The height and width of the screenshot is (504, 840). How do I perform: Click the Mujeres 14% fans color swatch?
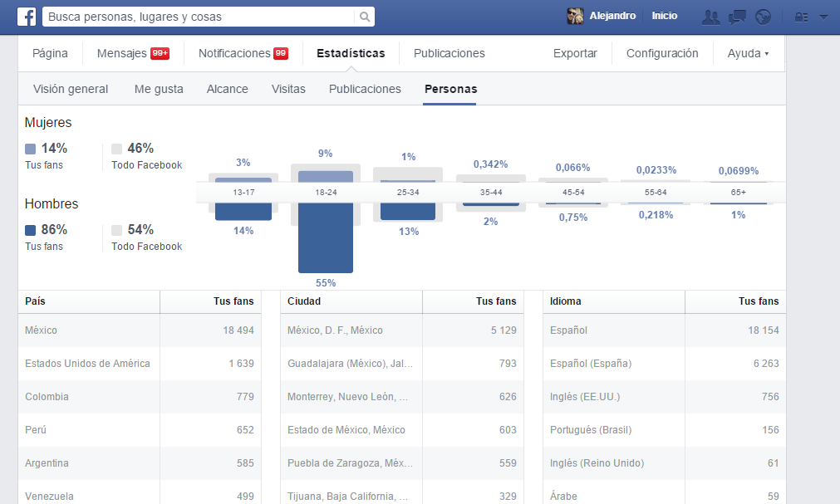click(x=31, y=149)
